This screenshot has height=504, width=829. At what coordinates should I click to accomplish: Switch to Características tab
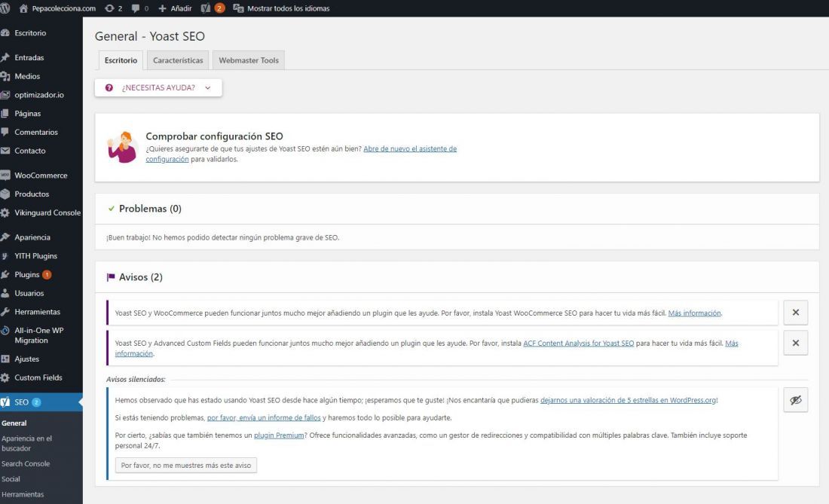point(178,60)
